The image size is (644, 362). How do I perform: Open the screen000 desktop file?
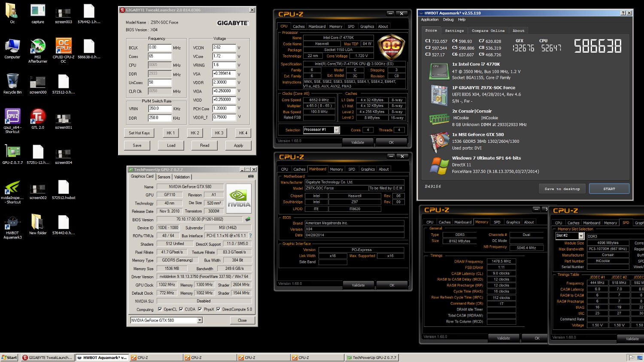38,84
